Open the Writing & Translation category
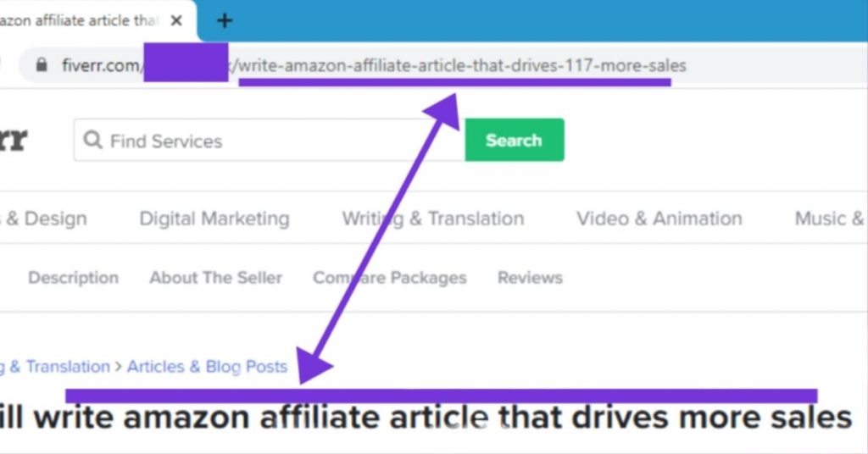Viewport: 868px width, 454px height. (433, 219)
